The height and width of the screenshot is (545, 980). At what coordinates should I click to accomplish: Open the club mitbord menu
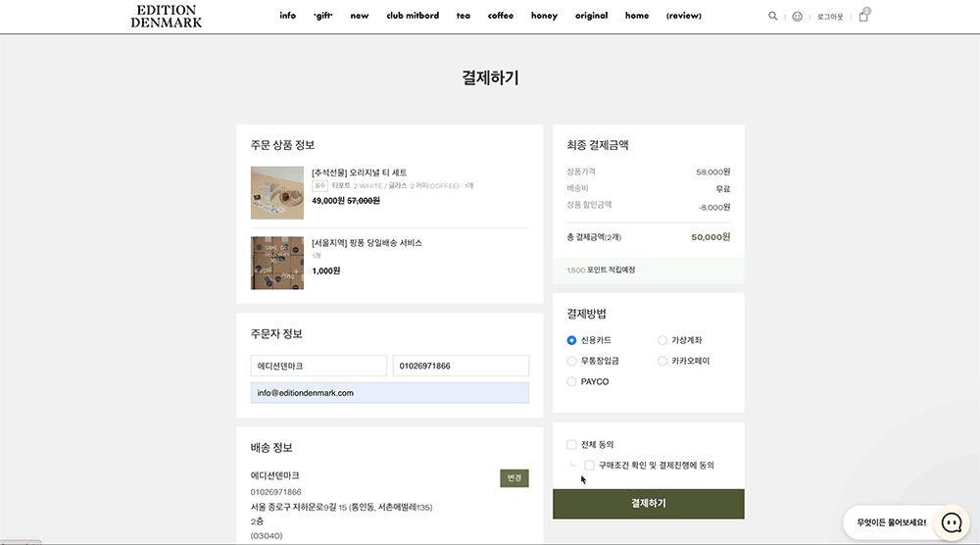point(413,16)
